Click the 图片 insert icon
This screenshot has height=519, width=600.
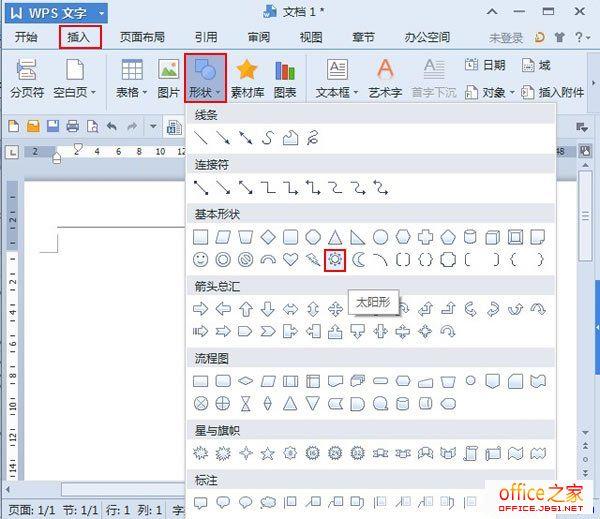pos(168,78)
